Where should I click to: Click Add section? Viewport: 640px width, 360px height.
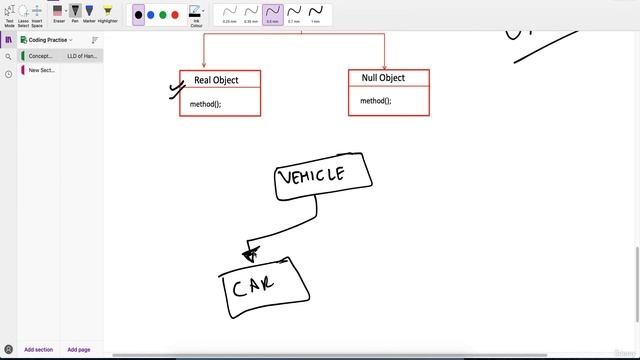[38, 350]
